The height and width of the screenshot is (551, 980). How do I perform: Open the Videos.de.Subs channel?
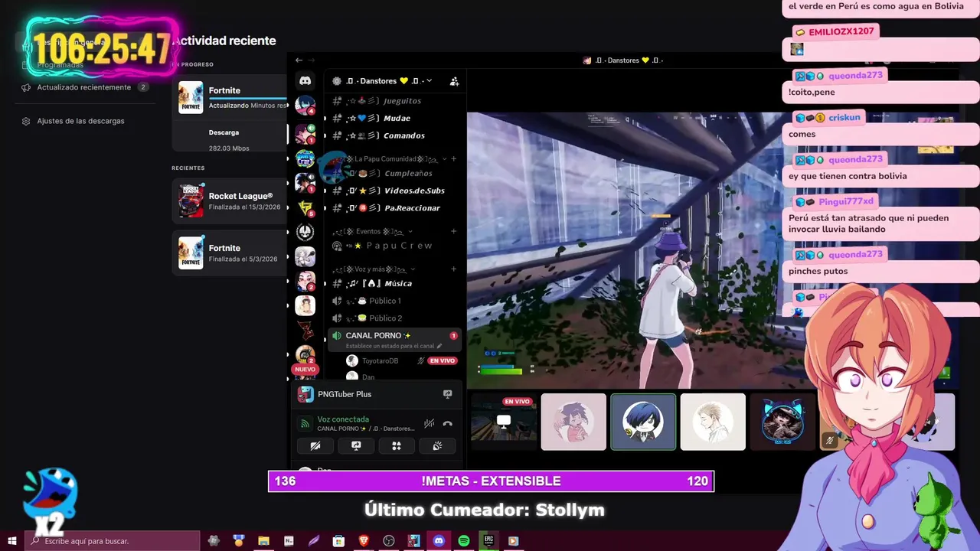(394, 191)
